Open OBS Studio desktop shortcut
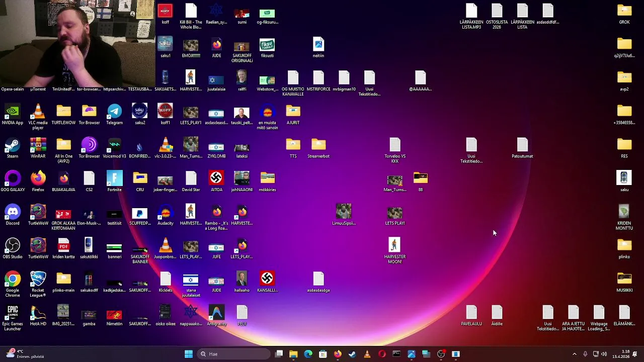The image size is (644, 362). tap(13, 249)
